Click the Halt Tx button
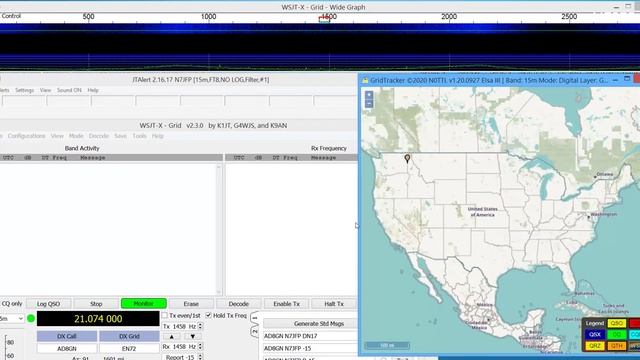 pos(334,304)
